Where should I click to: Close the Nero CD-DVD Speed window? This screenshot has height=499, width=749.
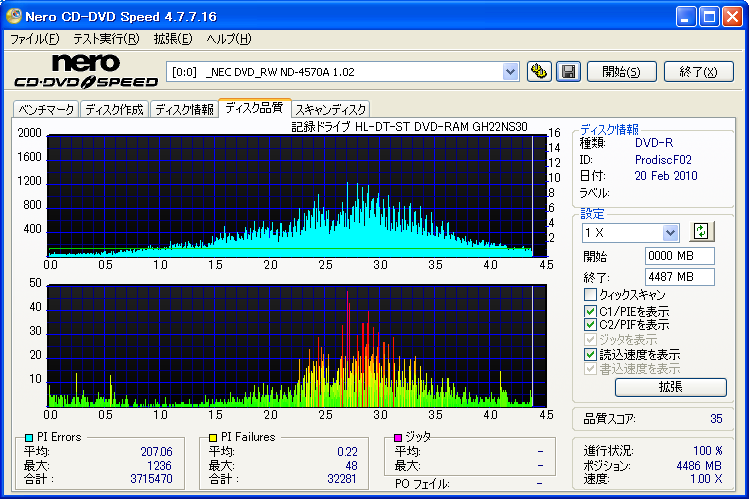click(x=732, y=17)
